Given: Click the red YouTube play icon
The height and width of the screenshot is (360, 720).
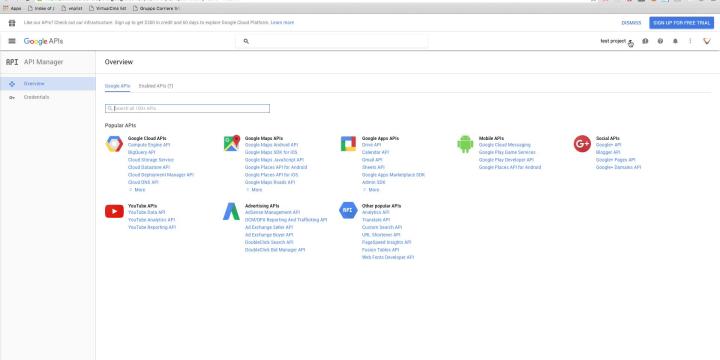Looking at the screenshot, I should (x=114, y=211).
